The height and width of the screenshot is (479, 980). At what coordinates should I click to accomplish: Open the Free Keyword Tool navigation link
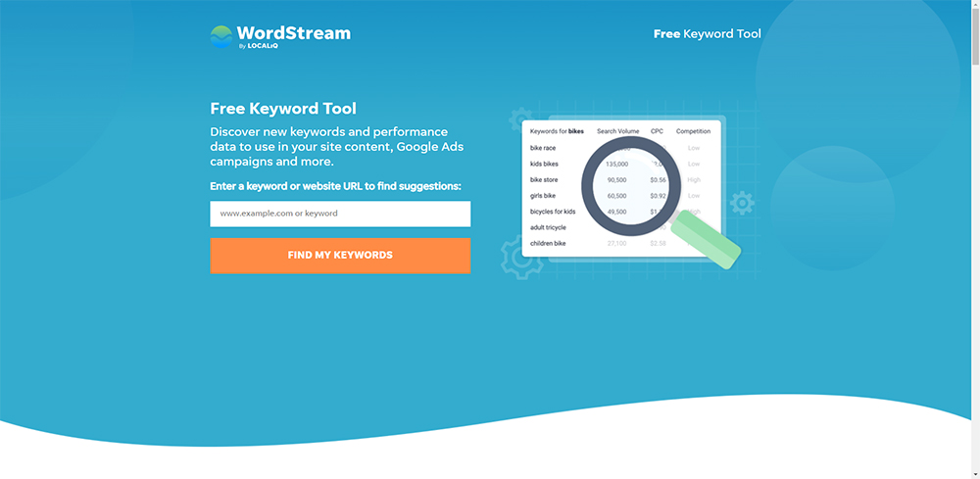[707, 34]
